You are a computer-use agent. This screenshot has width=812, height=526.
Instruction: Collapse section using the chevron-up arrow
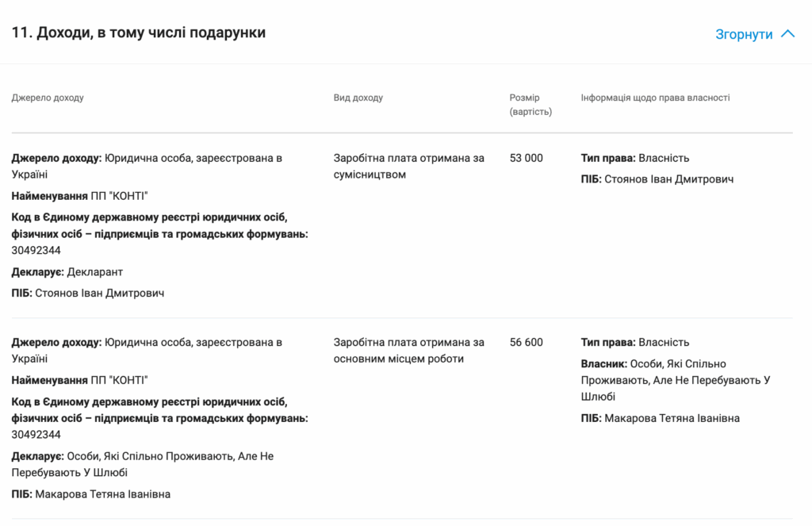787,34
